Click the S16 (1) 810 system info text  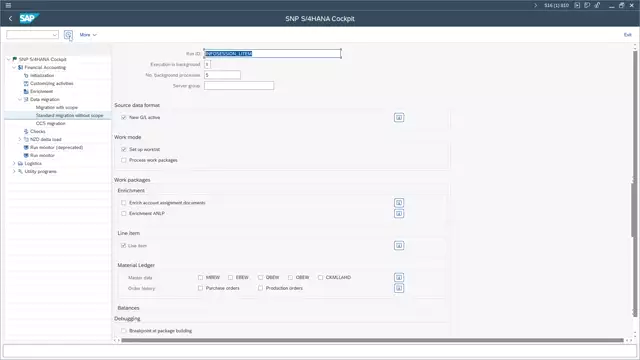556,5
